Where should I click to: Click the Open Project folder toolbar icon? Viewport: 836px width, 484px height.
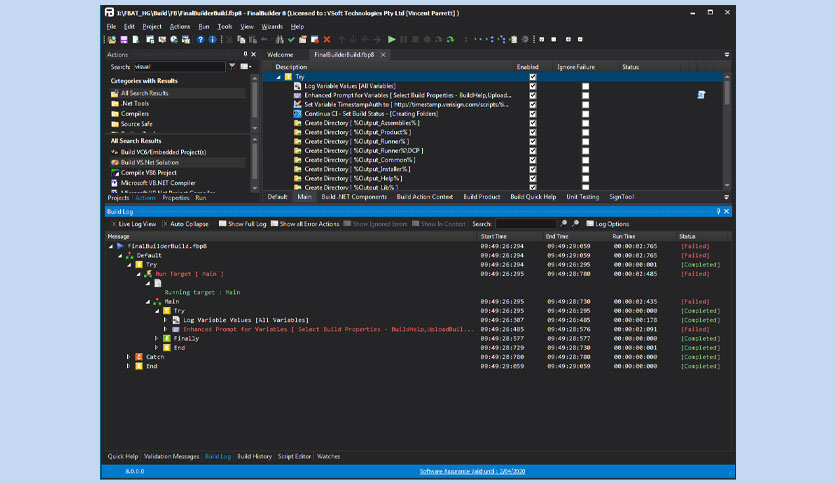[x=112, y=39]
